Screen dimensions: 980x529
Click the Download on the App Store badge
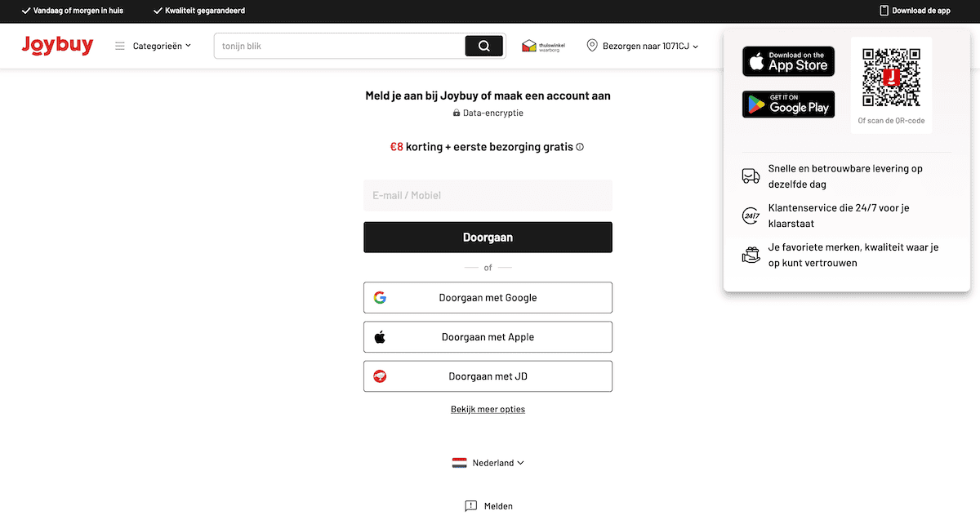788,61
